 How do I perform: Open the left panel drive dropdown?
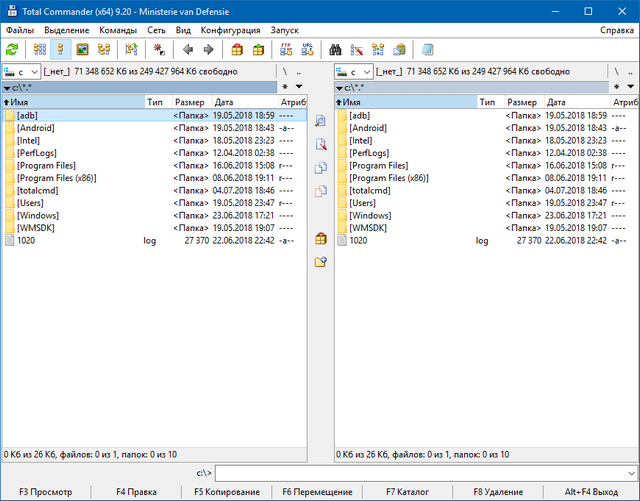coord(21,72)
